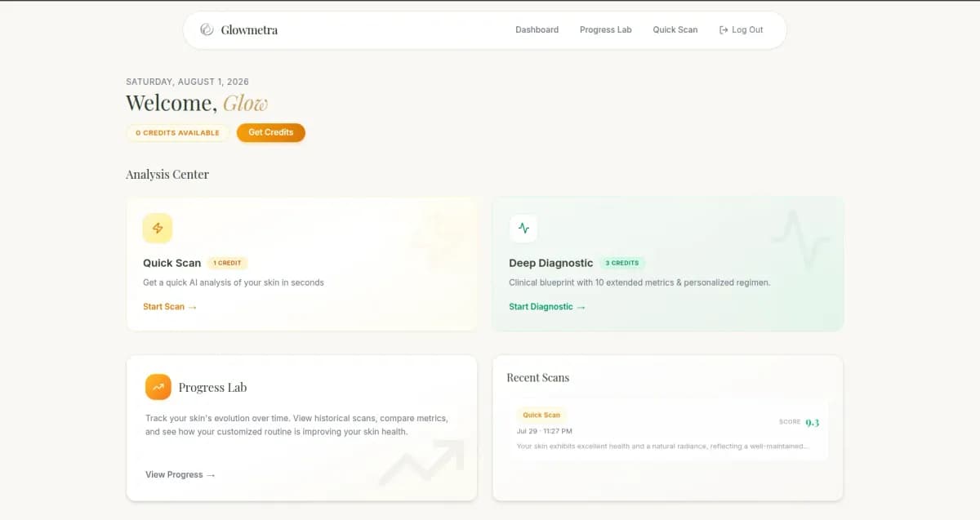Click the Quick Scan tag in Recent Scans
This screenshot has width=980, height=520.
(541, 416)
